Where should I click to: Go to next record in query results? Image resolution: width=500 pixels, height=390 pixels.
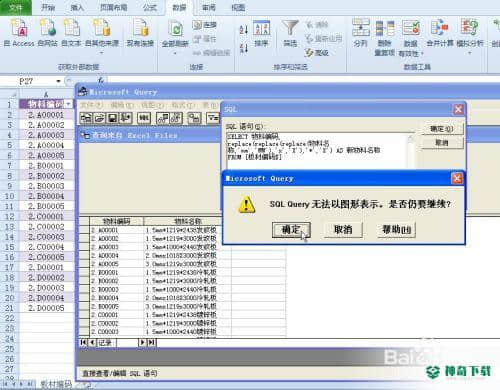click(x=142, y=342)
